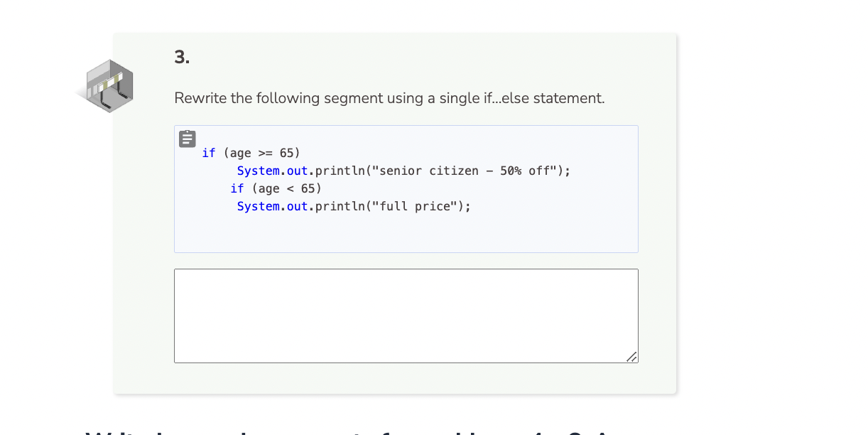
Task: Tap the clipboard icon in the code panel corner
Action: [187, 139]
